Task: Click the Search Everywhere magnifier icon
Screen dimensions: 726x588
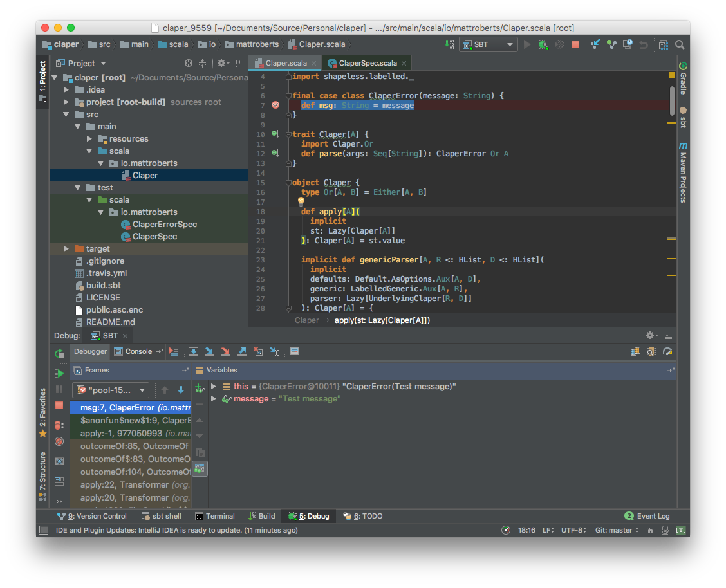Action: tap(680, 44)
